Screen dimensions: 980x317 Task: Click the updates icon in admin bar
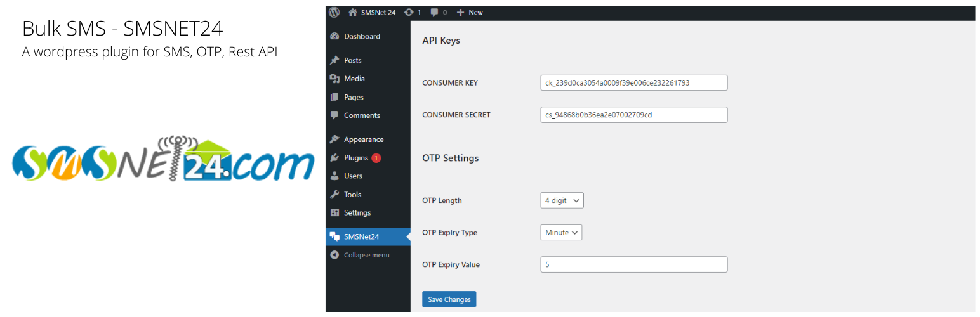413,12
